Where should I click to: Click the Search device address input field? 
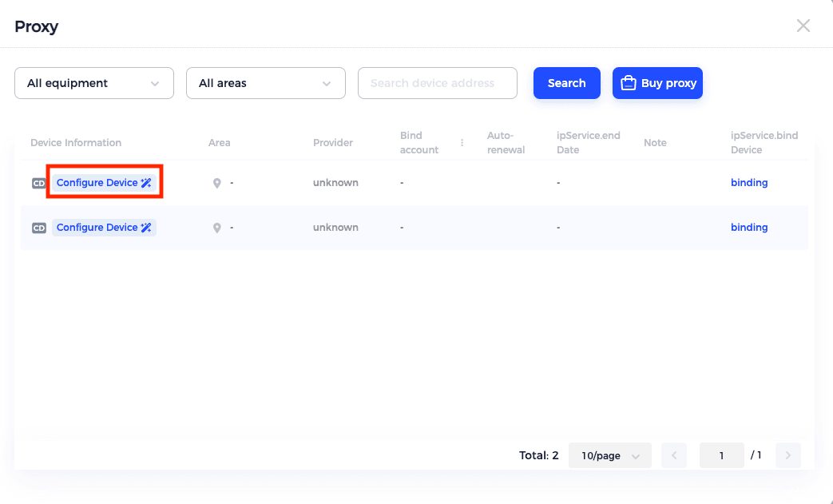coord(437,82)
